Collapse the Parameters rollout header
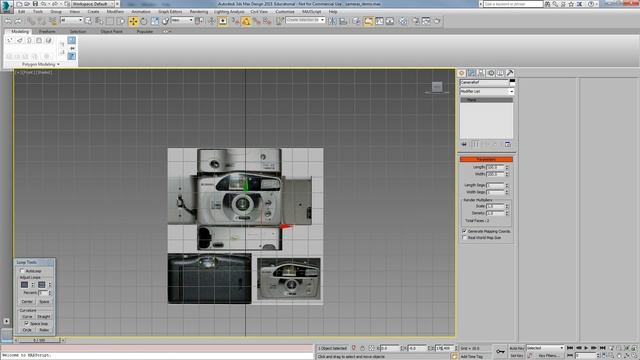This screenshot has width=640, height=360. click(x=486, y=159)
